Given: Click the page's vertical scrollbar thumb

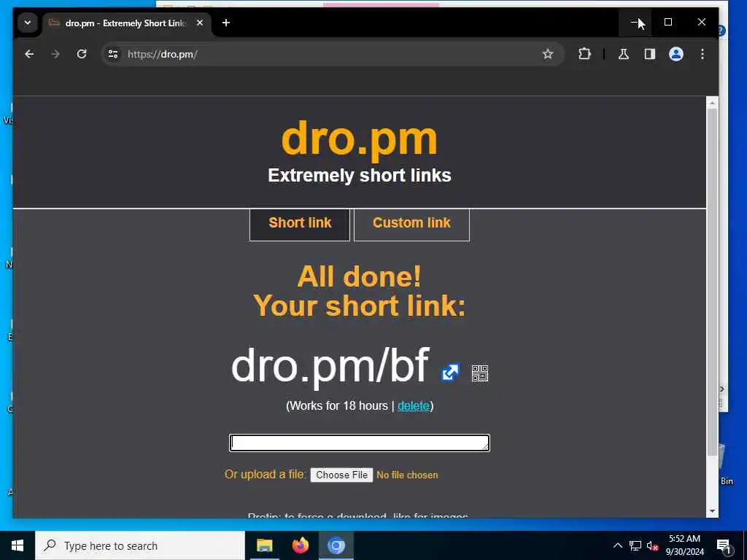Looking at the screenshot, I should [x=712, y=282].
